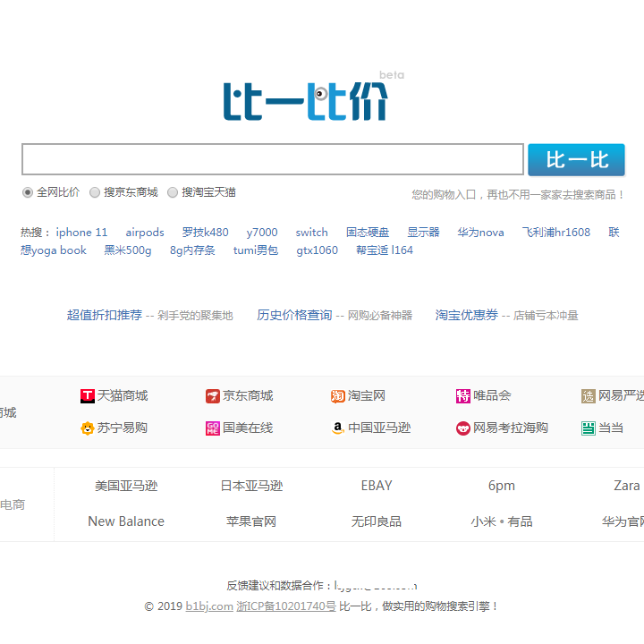Screen dimensions: 644x644
Task: Select the 搜淘宝天猫 radio option
Action: click(x=173, y=192)
